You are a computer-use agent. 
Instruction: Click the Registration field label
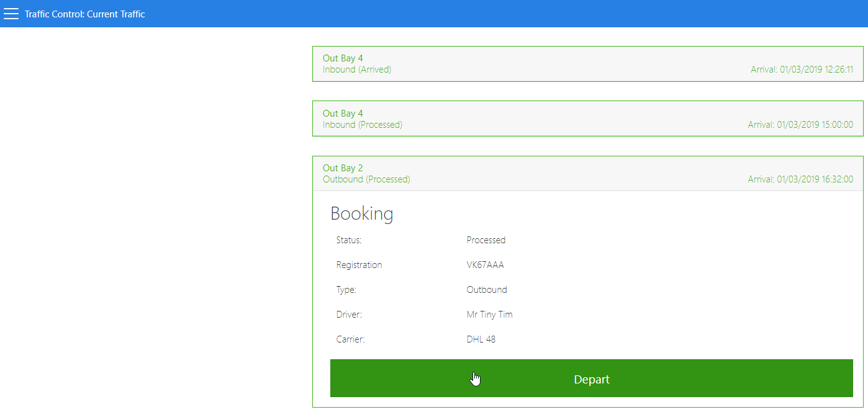click(x=359, y=265)
